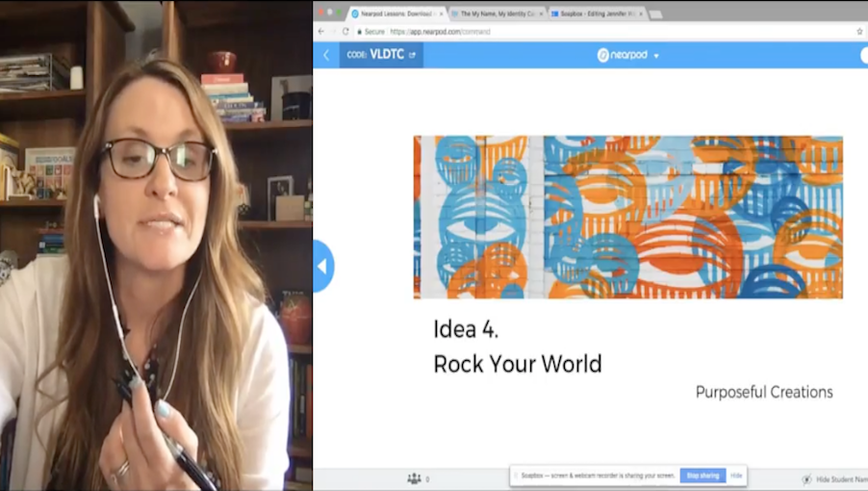Click the browser back button
Screen dimensions: 868x491
(320, 32)
